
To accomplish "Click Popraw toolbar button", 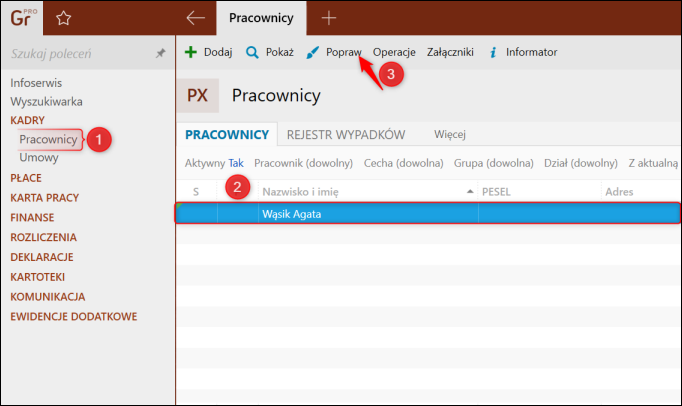I will (x=334, y=52).
